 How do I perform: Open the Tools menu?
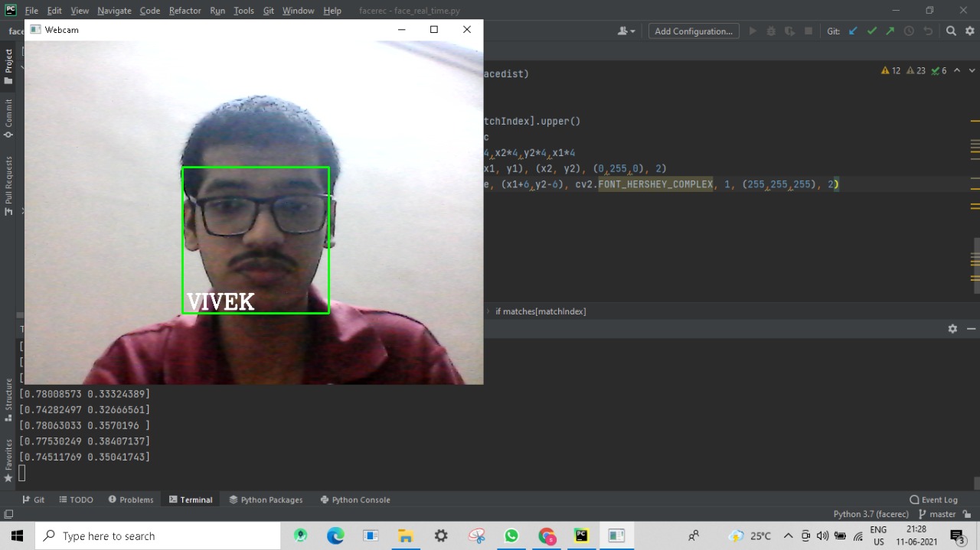click(243, 11)
